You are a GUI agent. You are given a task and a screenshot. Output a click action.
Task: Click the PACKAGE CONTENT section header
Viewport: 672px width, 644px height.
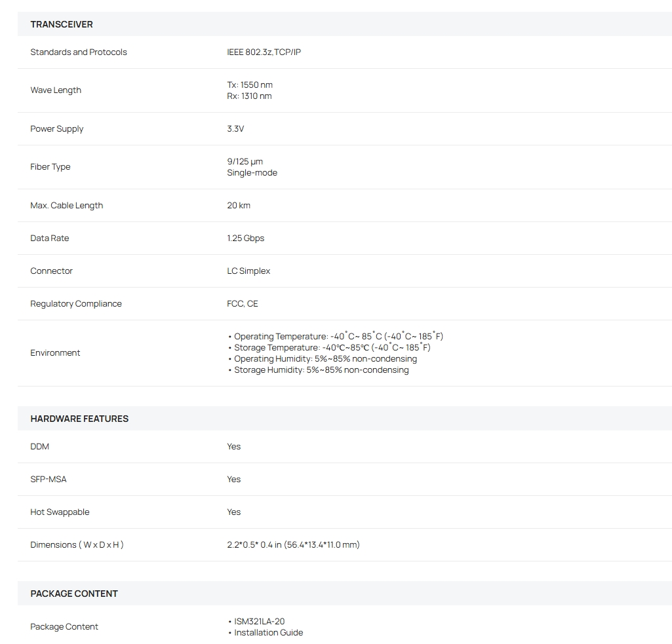[x=73, y=594]
